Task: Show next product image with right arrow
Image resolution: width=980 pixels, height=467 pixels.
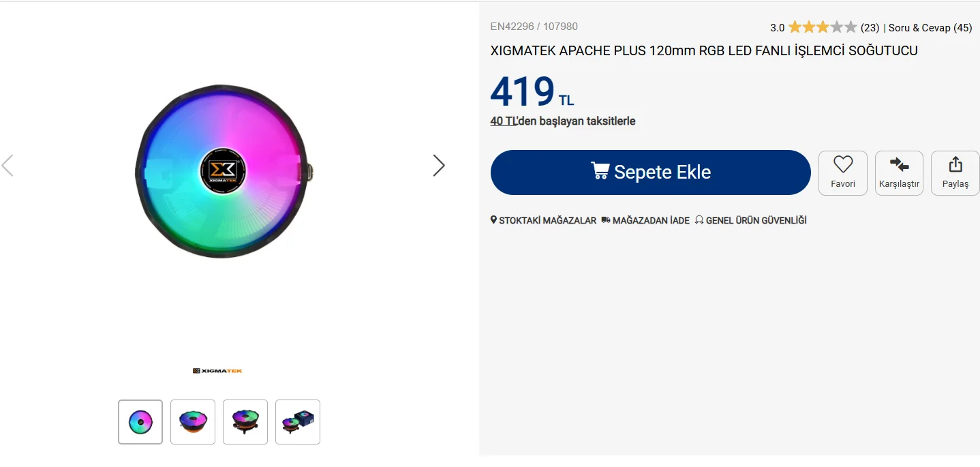Action: (x=439, y=165)
